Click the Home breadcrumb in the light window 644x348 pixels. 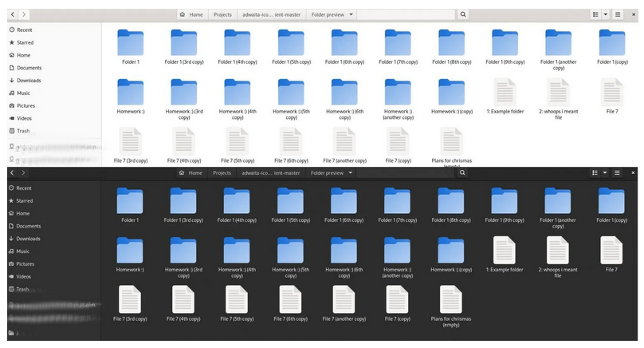191,14
